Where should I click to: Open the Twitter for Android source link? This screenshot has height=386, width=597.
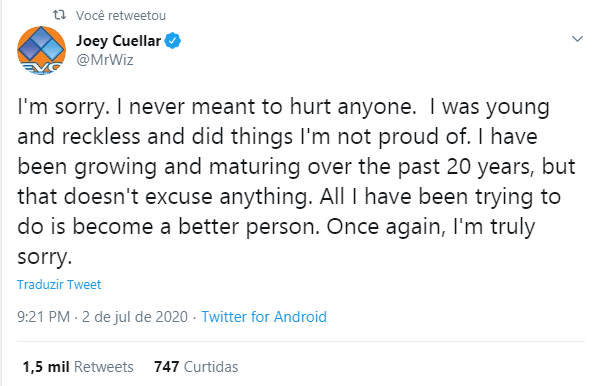tap(264, 317)
